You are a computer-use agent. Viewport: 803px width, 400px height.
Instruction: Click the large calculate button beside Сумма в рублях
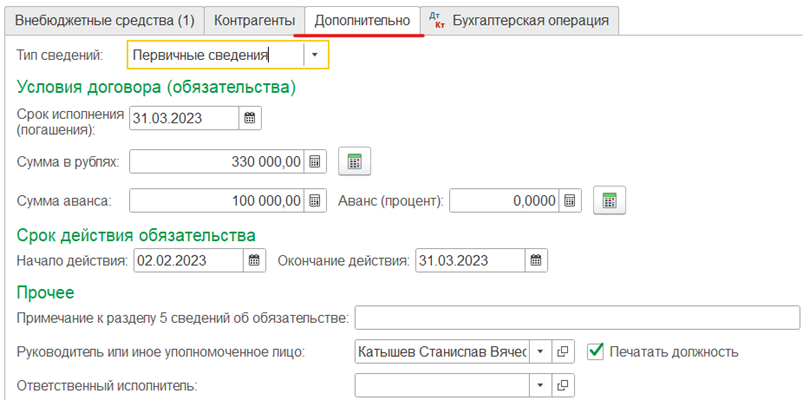(x=354, y=162)
